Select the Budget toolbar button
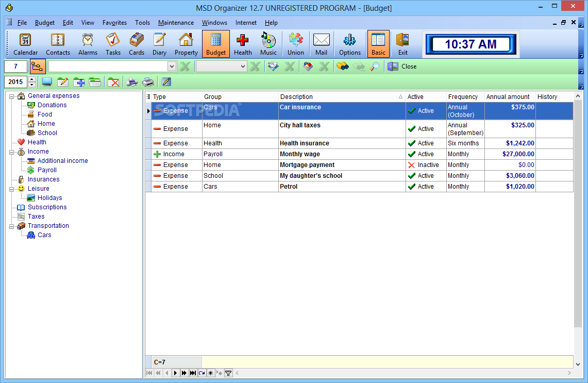588x383 pixels. coord(216,44)
